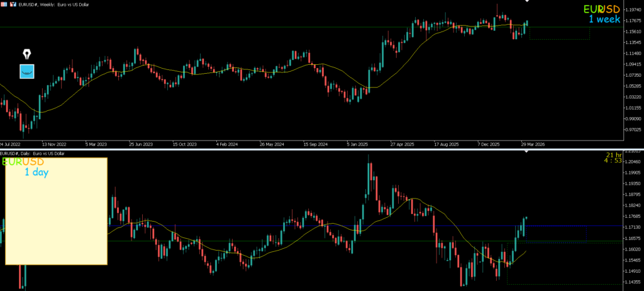Click the 1.17130 price on daily scale

(x=629, y=227)
